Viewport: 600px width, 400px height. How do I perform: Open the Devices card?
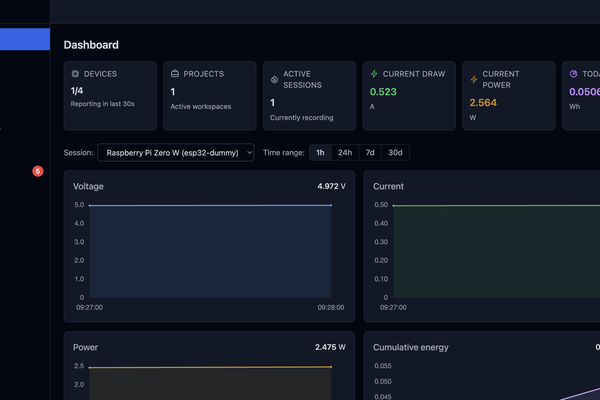click(x=110, y=96)
